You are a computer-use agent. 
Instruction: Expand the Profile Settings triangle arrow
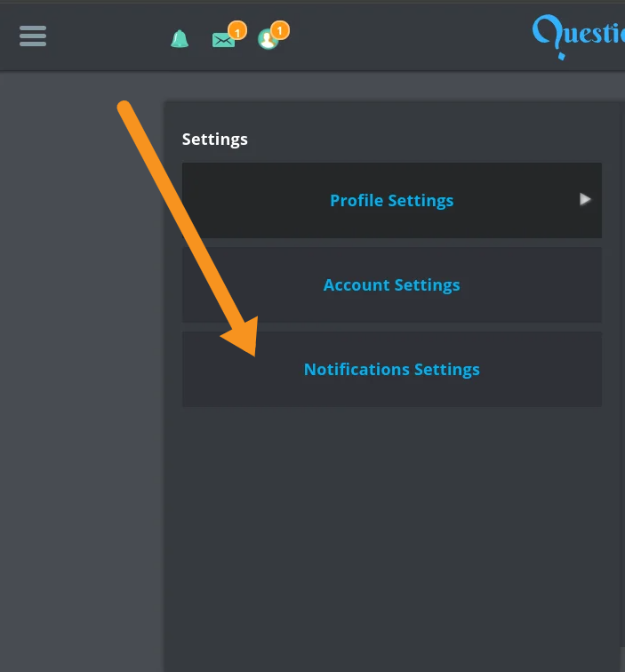(585, 199)
